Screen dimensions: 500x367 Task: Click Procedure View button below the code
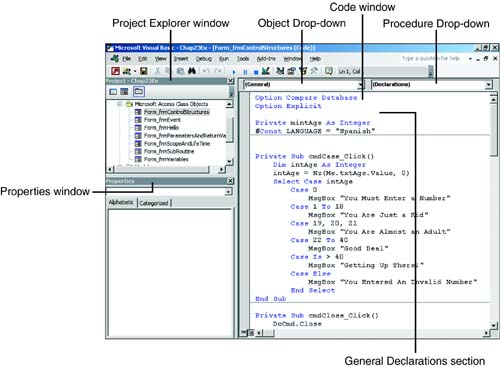click(x=244, y=332)
